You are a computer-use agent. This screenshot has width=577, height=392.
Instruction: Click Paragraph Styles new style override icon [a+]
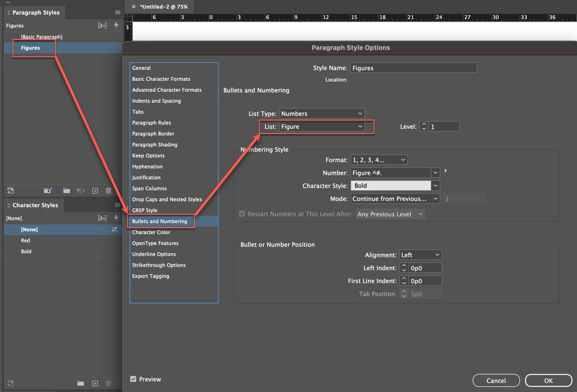102,25
